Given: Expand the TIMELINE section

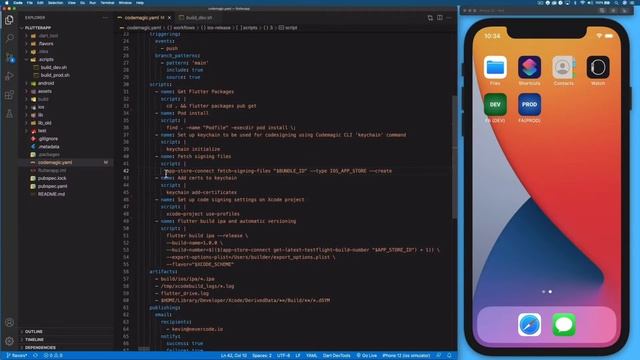Looking at the screenshot, I should tap(34, 340).
